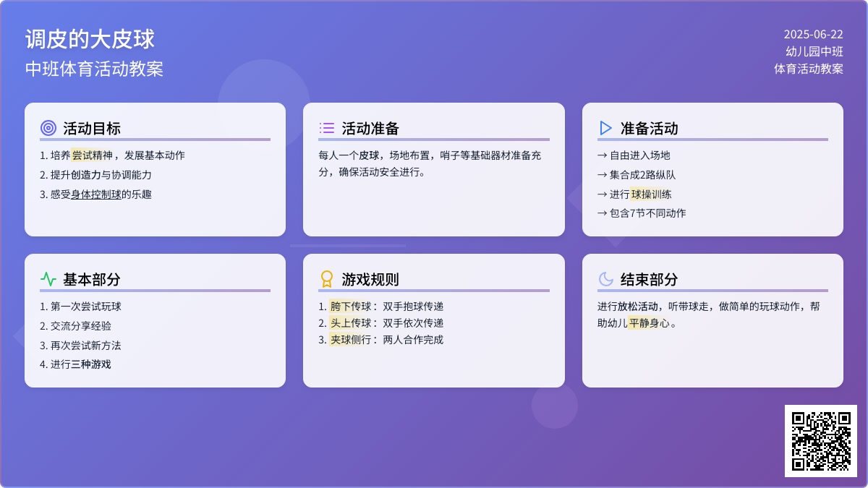Click the 基本部分 heading
The width and height of the screenshot is (868, 488).
point(92,279)
